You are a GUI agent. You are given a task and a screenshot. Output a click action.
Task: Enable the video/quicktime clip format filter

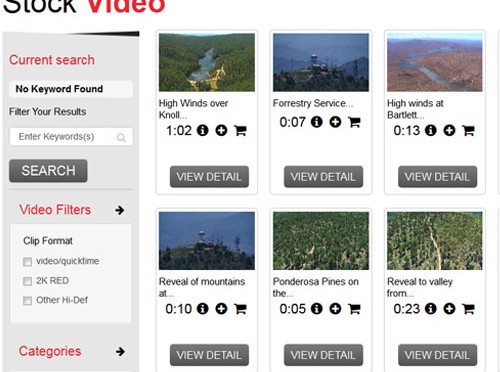point(27,262)
